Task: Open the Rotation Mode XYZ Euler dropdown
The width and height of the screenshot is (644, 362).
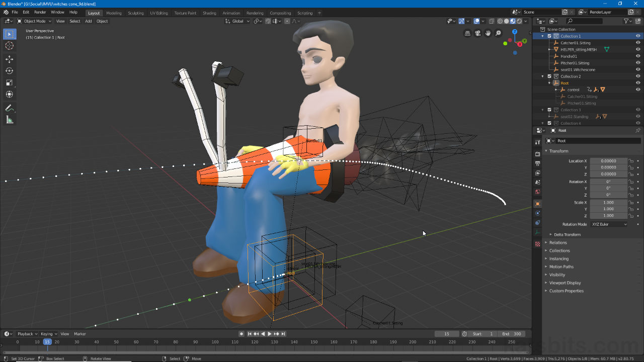Action: pyautogui.click(x=609, y=224)
